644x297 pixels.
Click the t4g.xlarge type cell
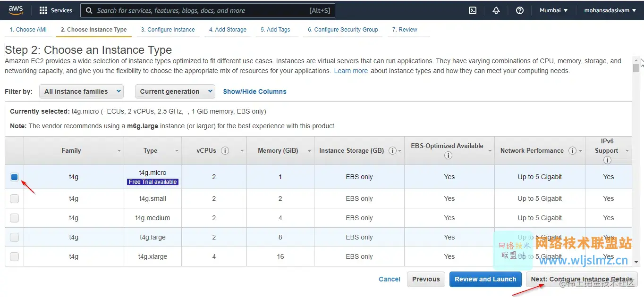[x=153, y=257]
